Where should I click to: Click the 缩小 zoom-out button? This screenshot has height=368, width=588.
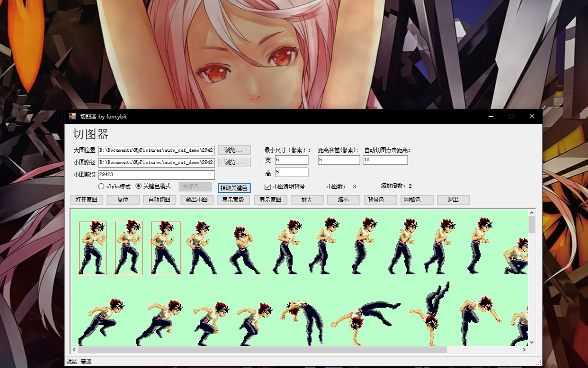click(343, 200)
